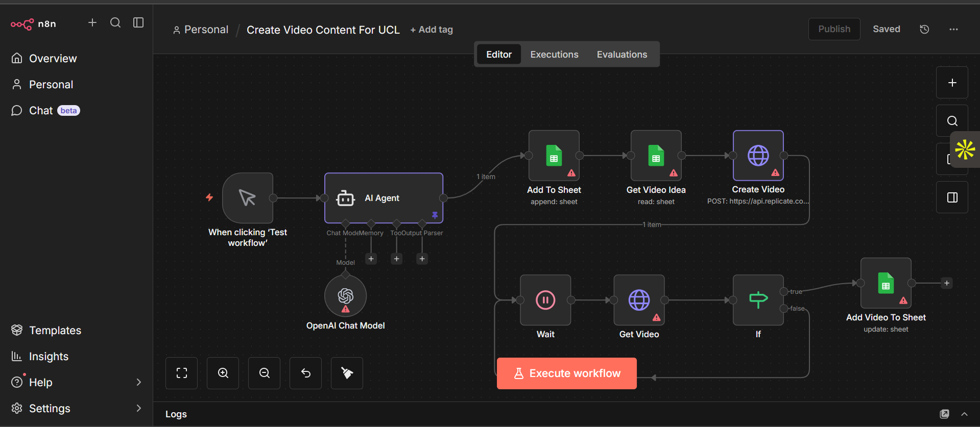Select the If node
The image size is (980, 427).
tap(758, 300)
